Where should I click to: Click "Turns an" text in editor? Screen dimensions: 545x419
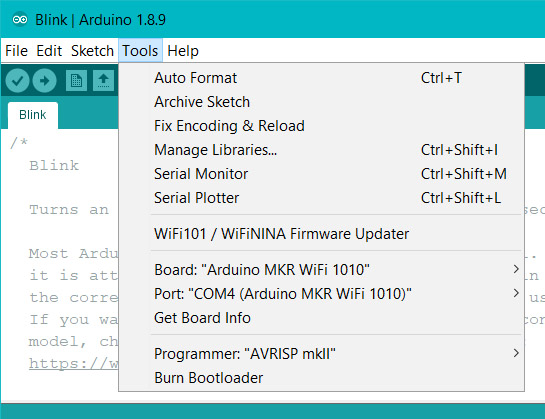point(69,210)
